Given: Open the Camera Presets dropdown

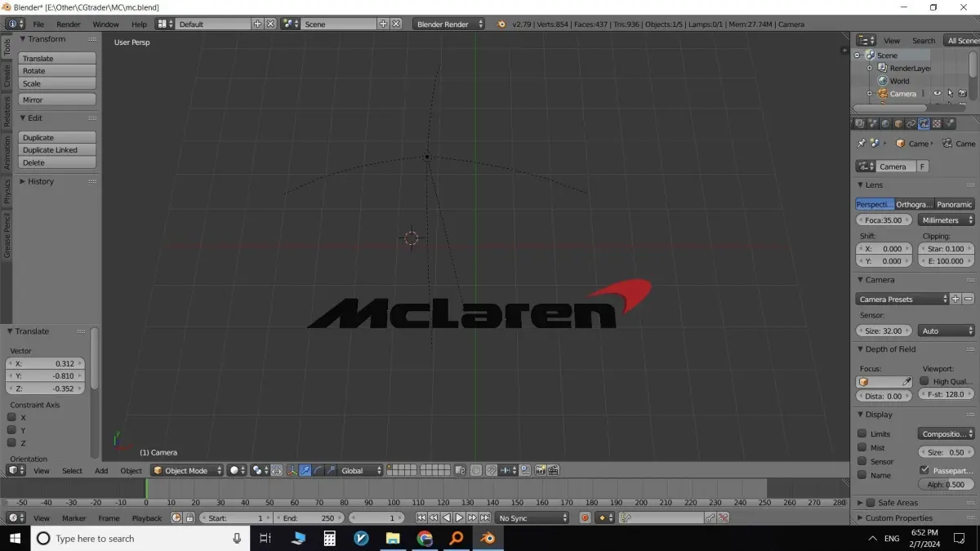Looking at the screenshot, I should click(902, 299).
